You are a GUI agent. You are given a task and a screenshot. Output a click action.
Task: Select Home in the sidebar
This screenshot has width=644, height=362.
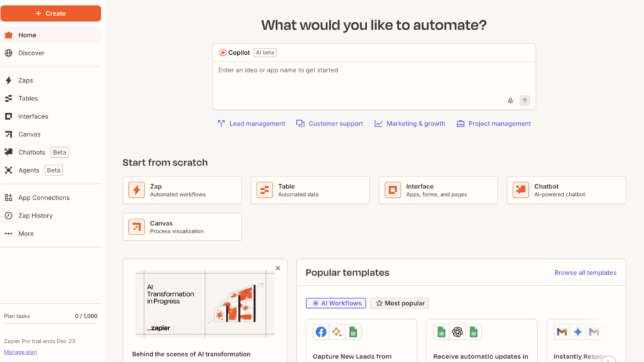coord(27,35)
